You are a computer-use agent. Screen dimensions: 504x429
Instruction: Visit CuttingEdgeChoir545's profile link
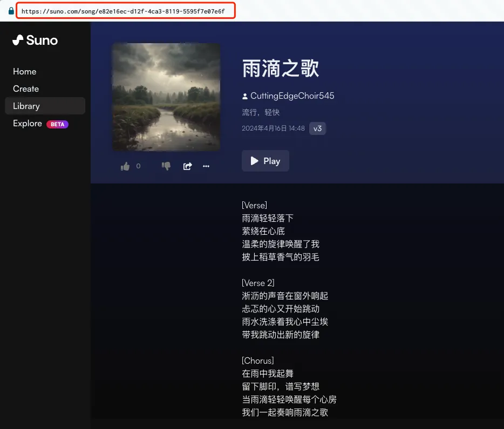292,96
